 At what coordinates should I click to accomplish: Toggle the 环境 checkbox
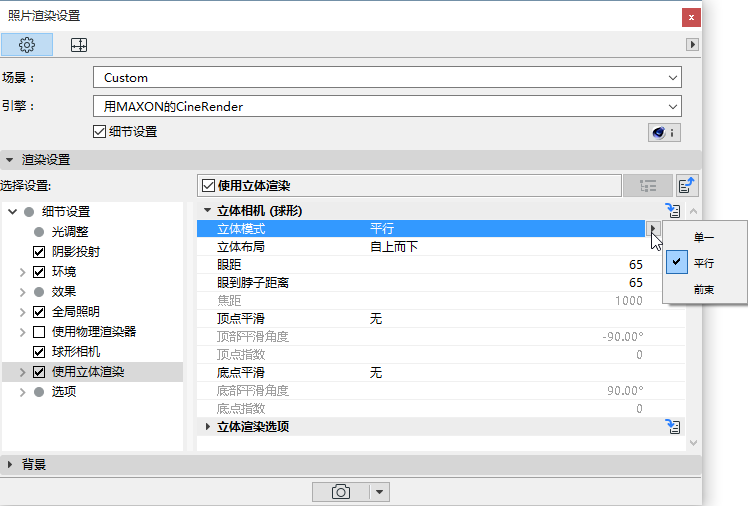coord(39,272)
